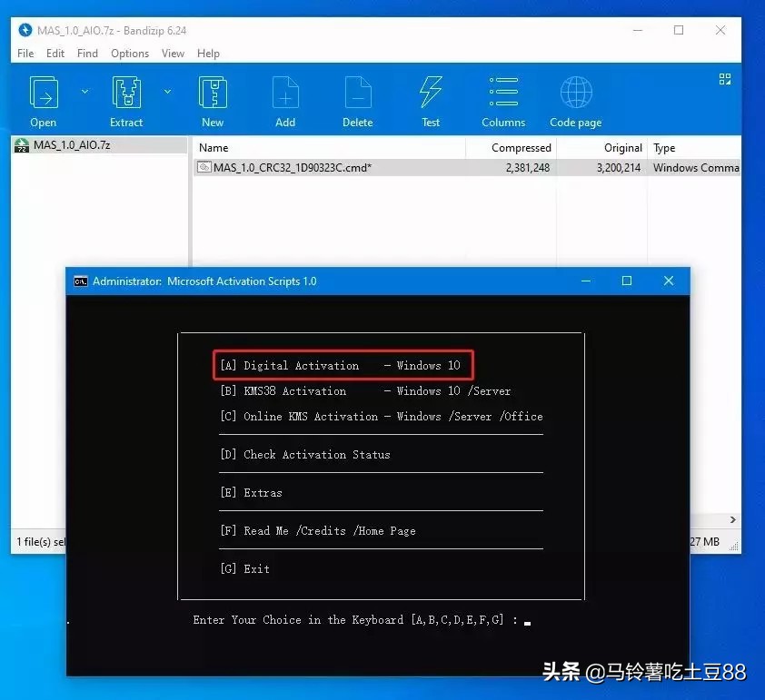This screenshot has height=700, width=765.
Task: Open the Options menu
Action: (129, 54)
